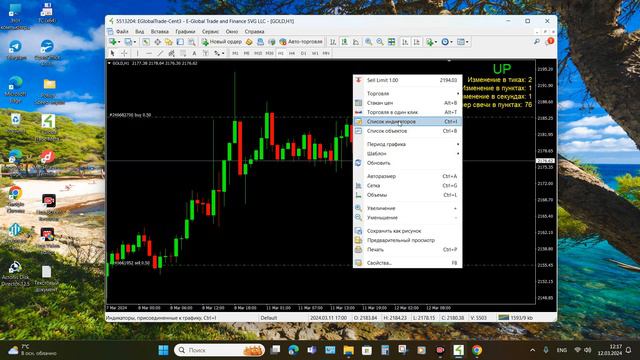Select the cursor arrow tool

112,53
